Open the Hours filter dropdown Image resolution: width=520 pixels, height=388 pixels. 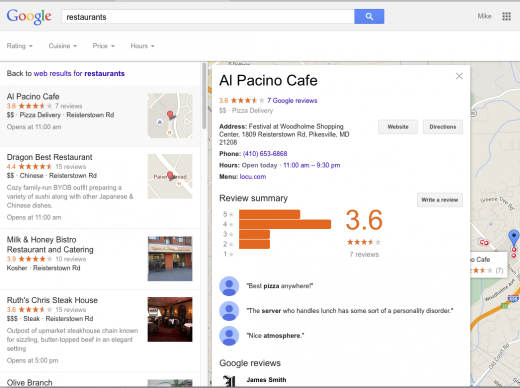click(x=142, y=46)
